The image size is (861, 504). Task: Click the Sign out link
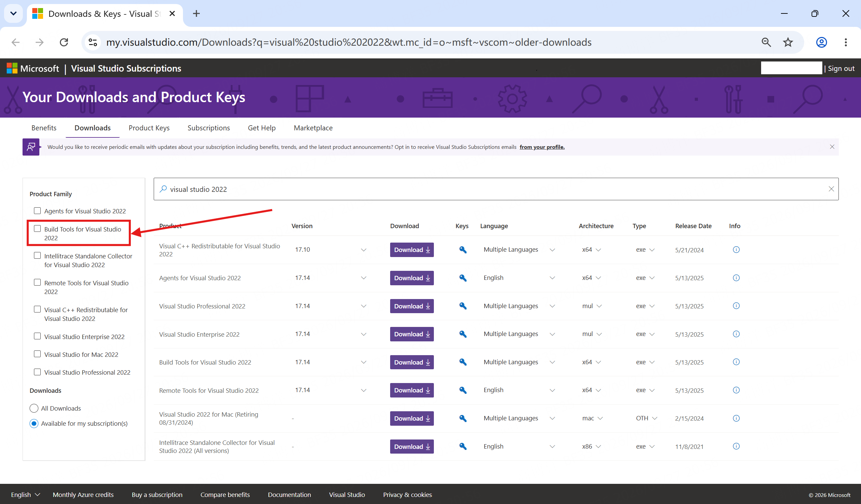(x=841, y=68)
